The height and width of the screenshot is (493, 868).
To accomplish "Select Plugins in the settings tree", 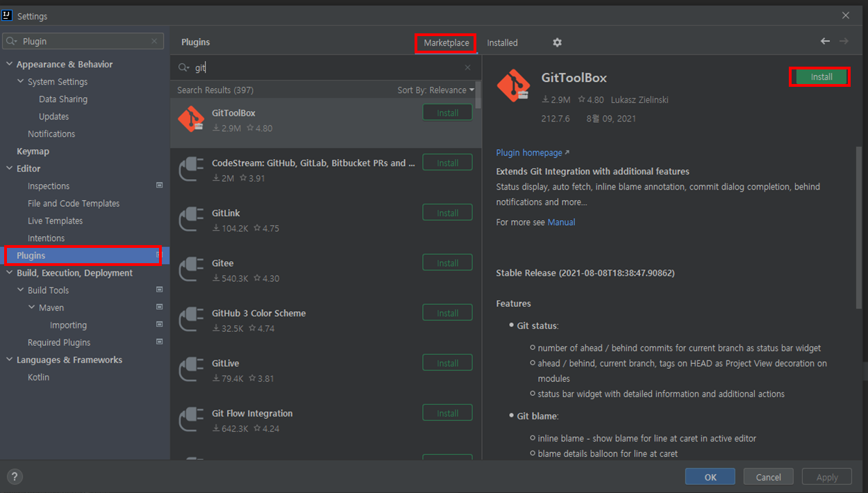I will (85, 256).
